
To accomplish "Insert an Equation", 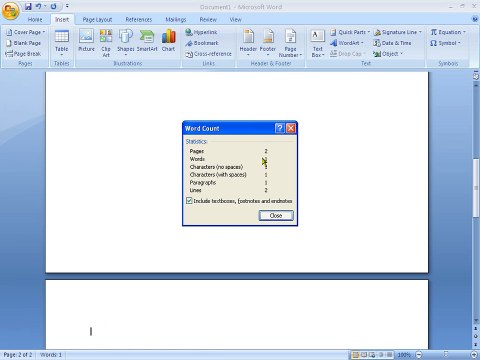I will coord(448,32).
